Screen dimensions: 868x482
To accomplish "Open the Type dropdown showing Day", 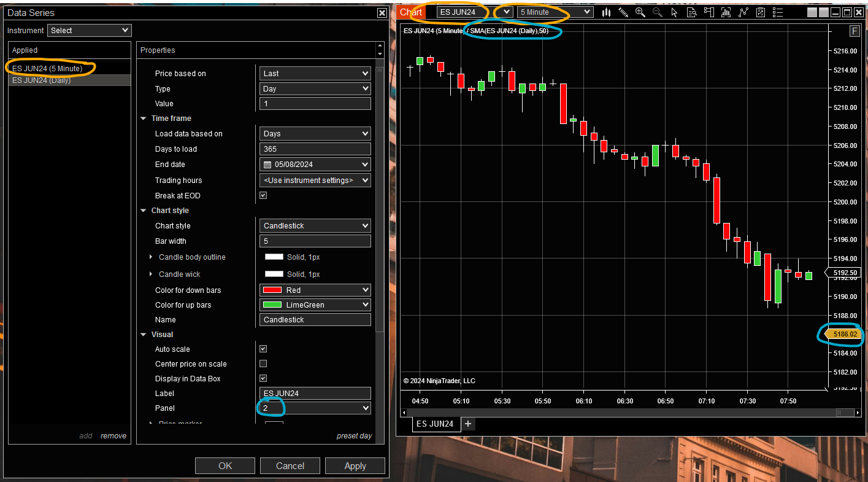I will [x=315, y=88].
